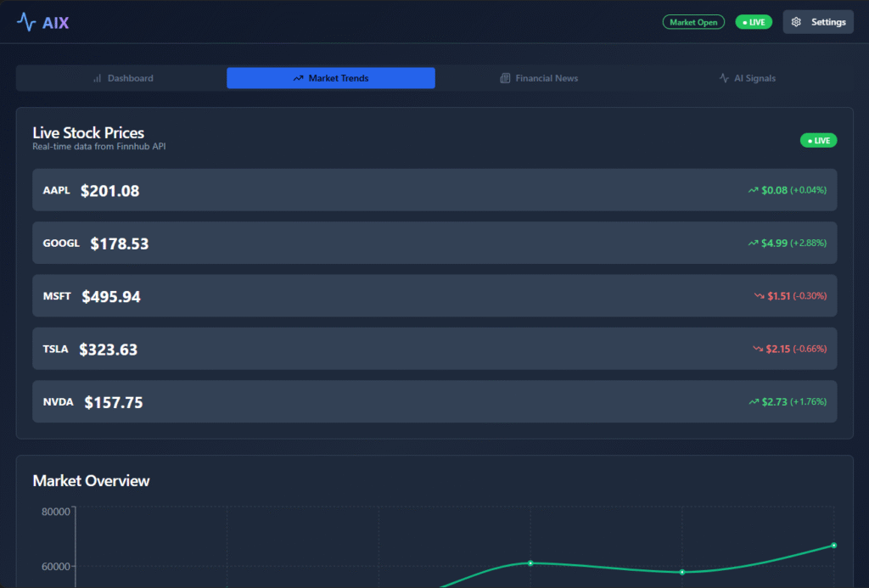869x588 pixels.
Task: Select the MSFT ticker label
Action: 57,296
